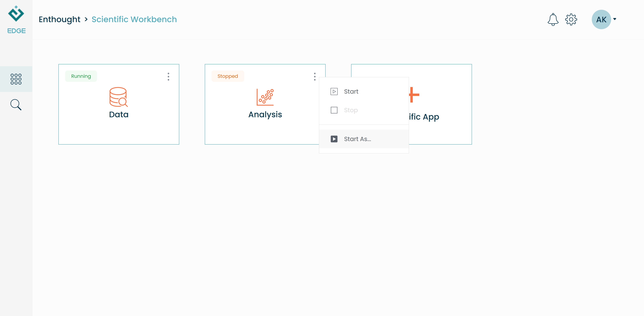Select the Start As... menu option
The height and width of the screenshot is (316, 644).
coord(357,139)
